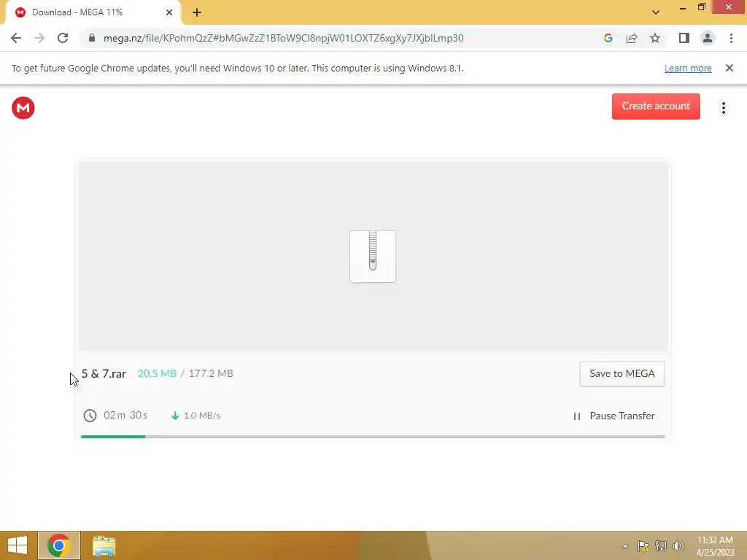
Task: Open the MEGA page three-dot menu
Action: [723, 108]
